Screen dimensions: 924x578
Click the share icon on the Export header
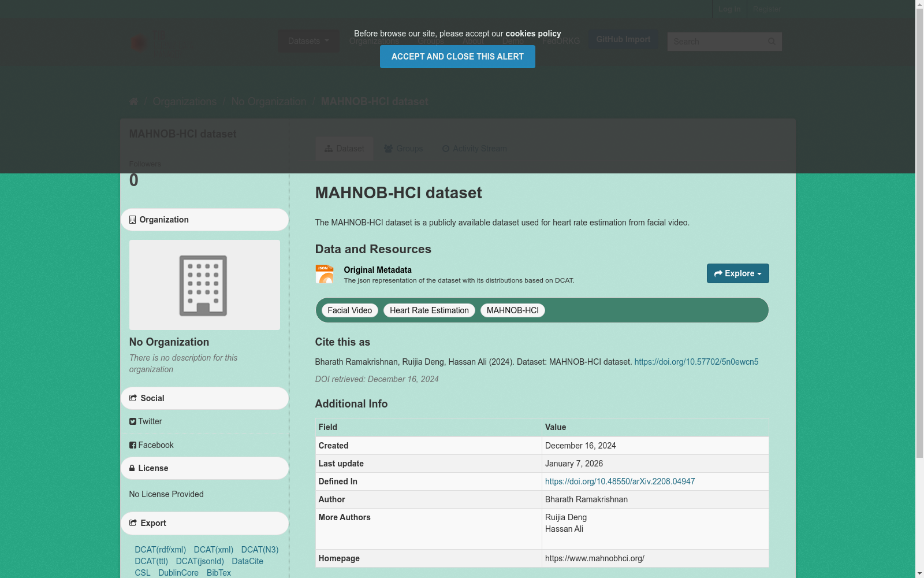click(132, 523)
